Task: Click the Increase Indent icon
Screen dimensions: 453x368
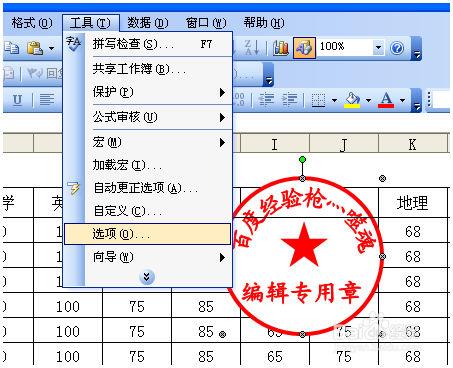Action: point(290,100)
